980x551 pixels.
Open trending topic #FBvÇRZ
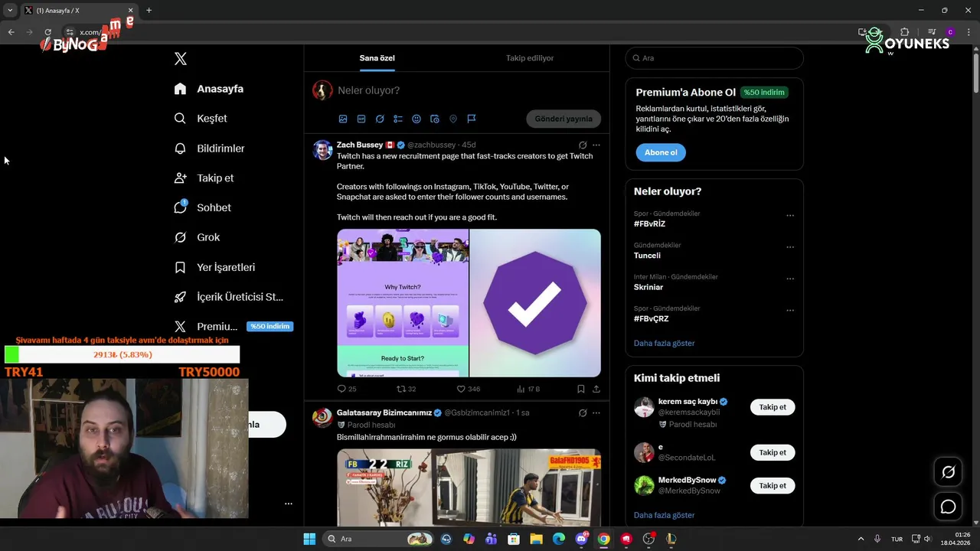(x=652, y=318)
